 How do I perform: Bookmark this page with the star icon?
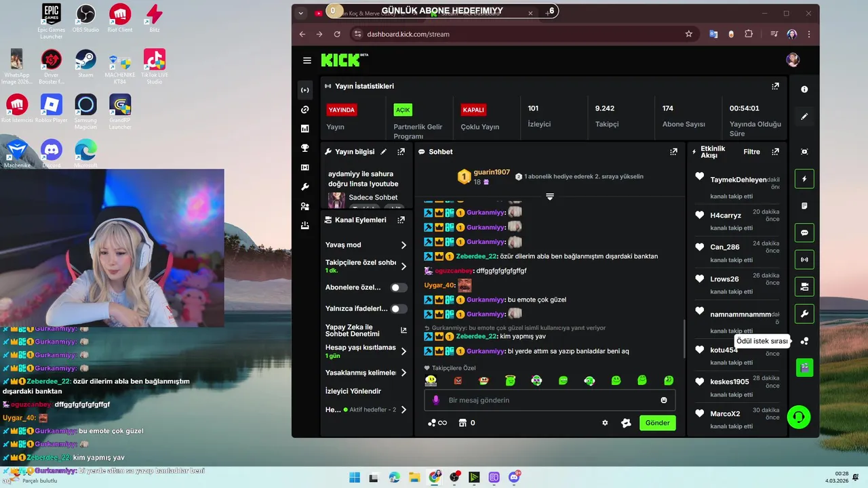tap(689, 34)
